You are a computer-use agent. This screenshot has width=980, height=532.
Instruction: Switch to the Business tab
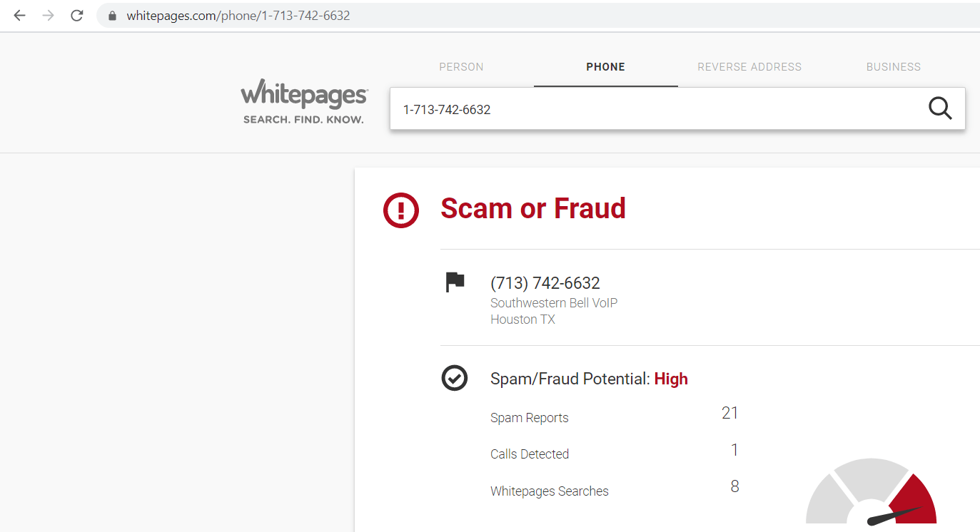click(x=894, y=67)
